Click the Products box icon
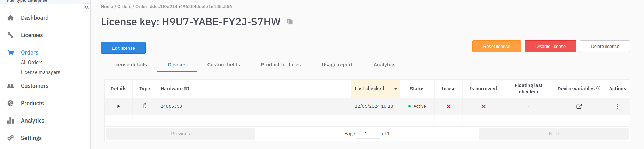The height and width of the screenshot is (149, 644). pyautogui.click(x=10, y=103)
